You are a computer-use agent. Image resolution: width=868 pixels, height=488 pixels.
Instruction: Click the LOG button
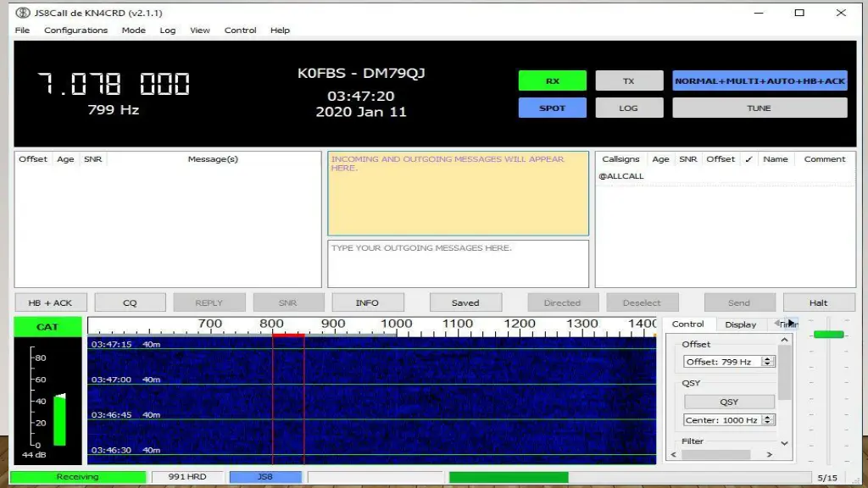[629, 108]
